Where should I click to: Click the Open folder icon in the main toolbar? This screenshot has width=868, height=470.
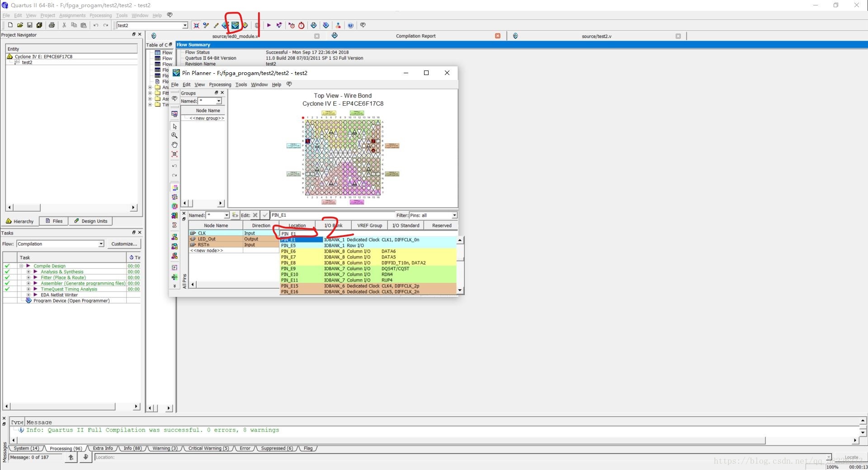click(20, 25)
